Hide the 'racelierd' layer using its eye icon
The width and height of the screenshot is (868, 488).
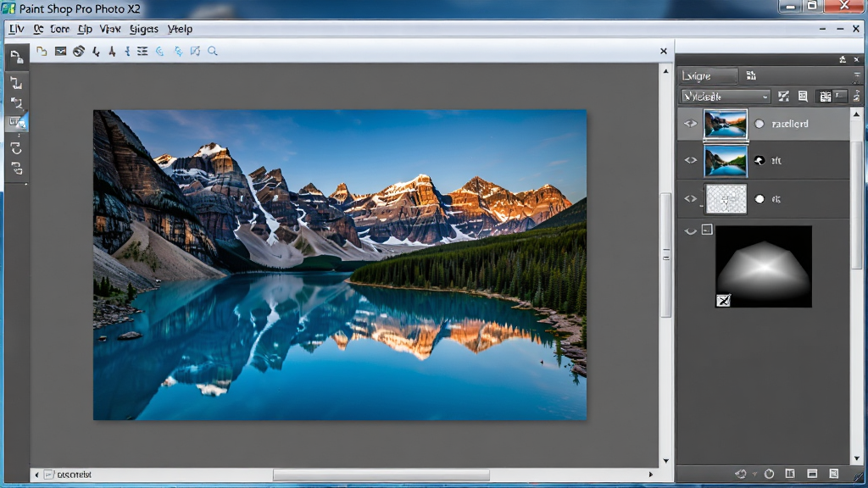coord(690,124)
